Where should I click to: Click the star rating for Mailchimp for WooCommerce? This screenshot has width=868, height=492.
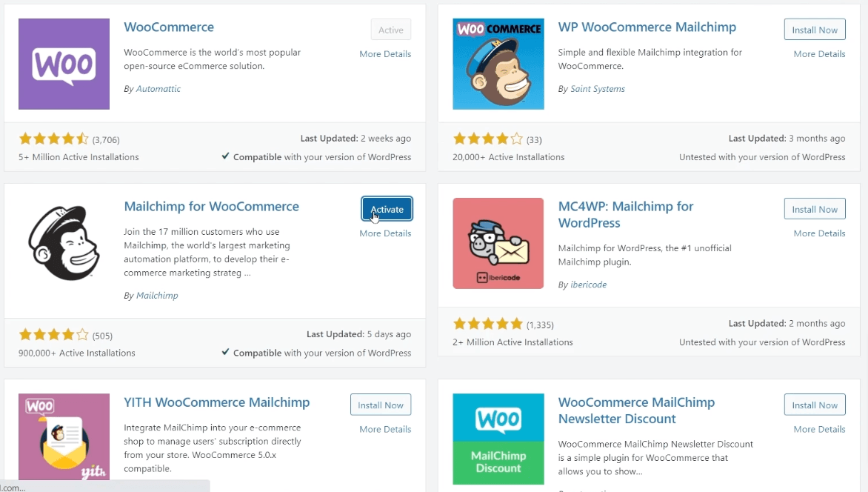point(53,334)
